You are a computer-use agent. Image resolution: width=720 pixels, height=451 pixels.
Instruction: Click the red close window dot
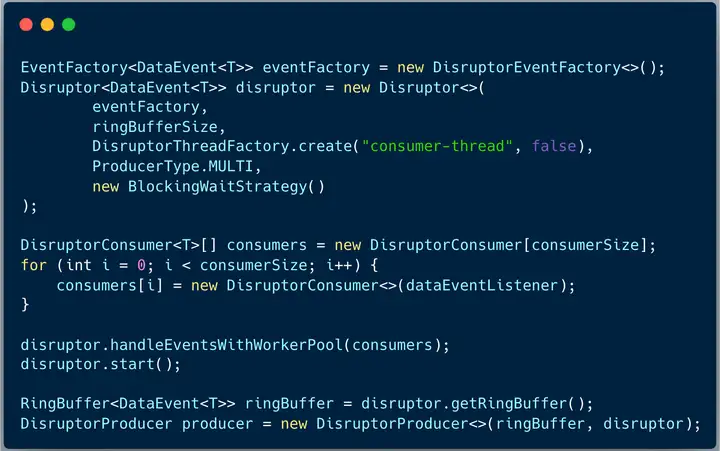(x=26, y=24)
